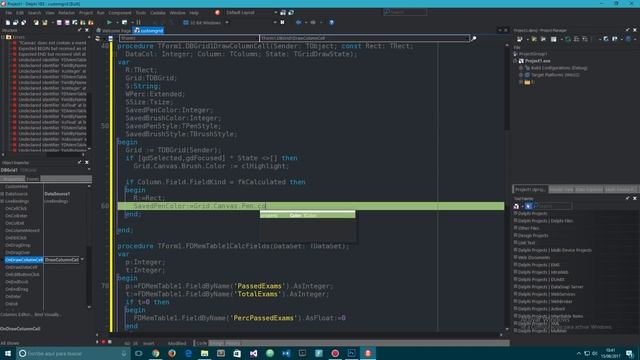
Task: Open the Project menu
Action: (86, 13)
